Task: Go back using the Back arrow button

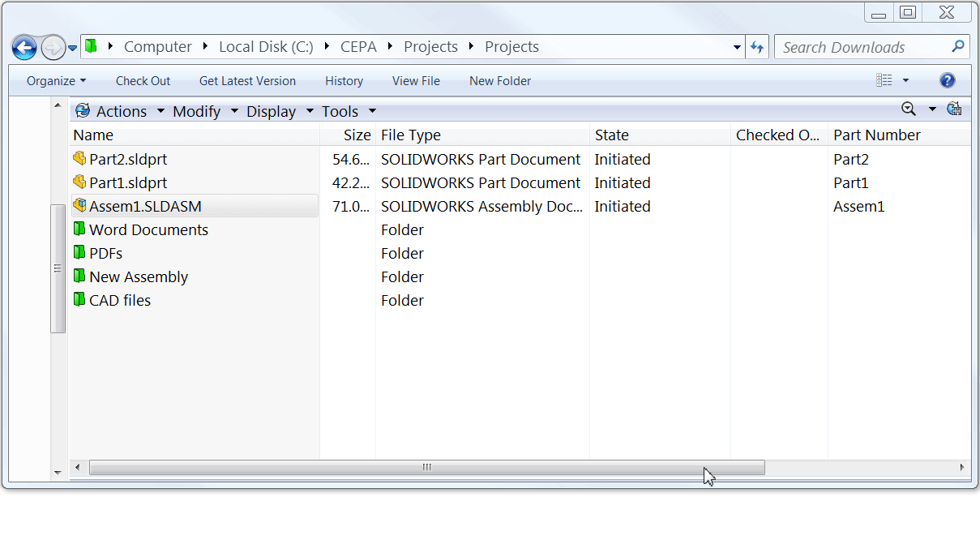Action: coord(24,48)
